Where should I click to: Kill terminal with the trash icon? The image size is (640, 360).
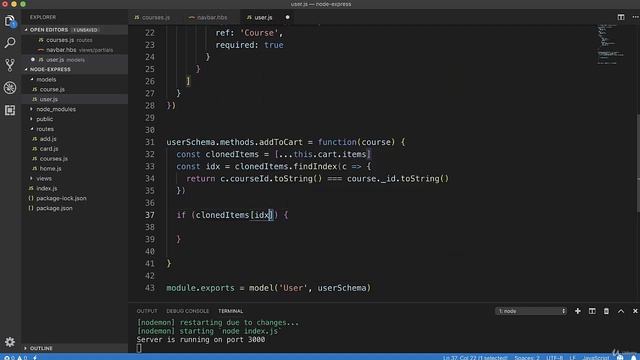coord(606,311)
